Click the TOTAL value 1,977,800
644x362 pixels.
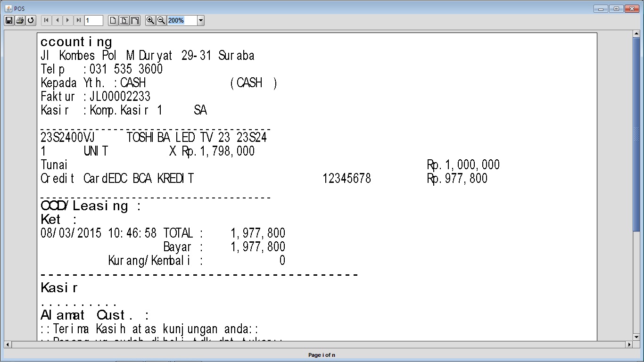[258, 233]
